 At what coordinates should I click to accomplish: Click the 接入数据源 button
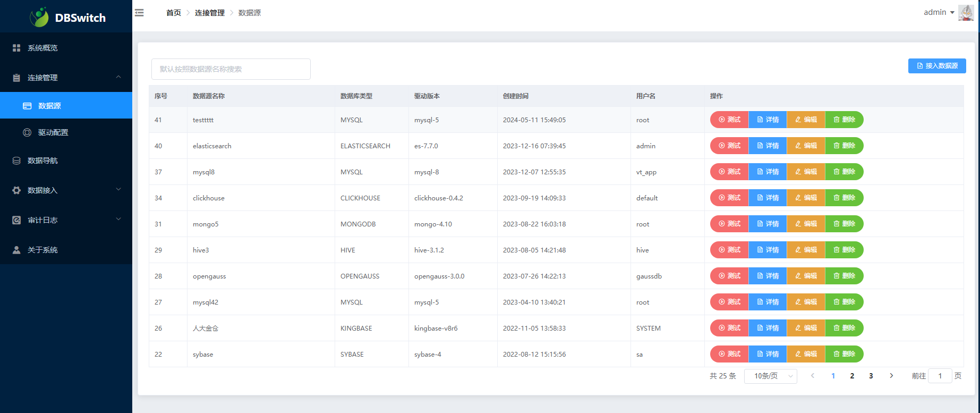click(x=936, y=66)
